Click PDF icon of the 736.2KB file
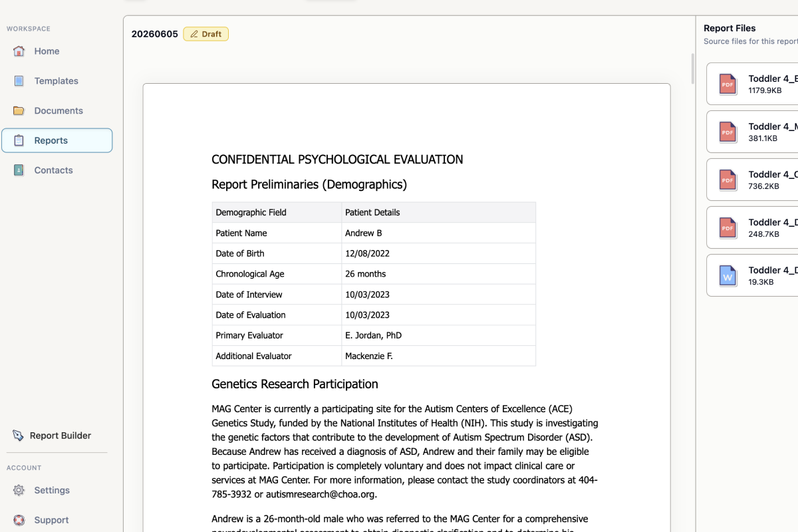Image resolution: width=798 pixels, height=532 pixels. pos(728,180)
